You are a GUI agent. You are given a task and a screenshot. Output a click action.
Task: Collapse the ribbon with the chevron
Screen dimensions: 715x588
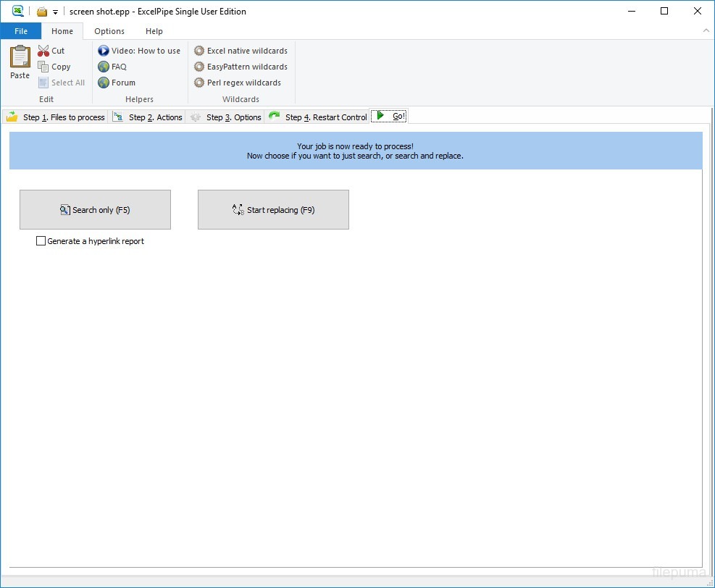706,31
